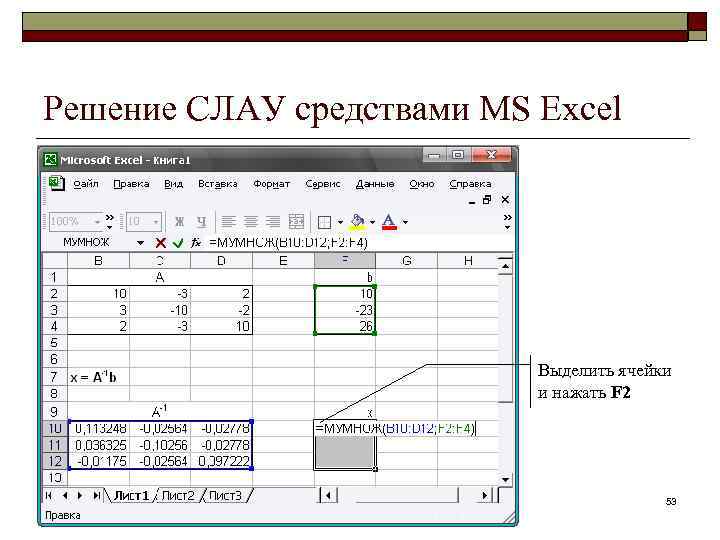
Task: Close the workbook with inner X
Action: [x=505, y=200]
